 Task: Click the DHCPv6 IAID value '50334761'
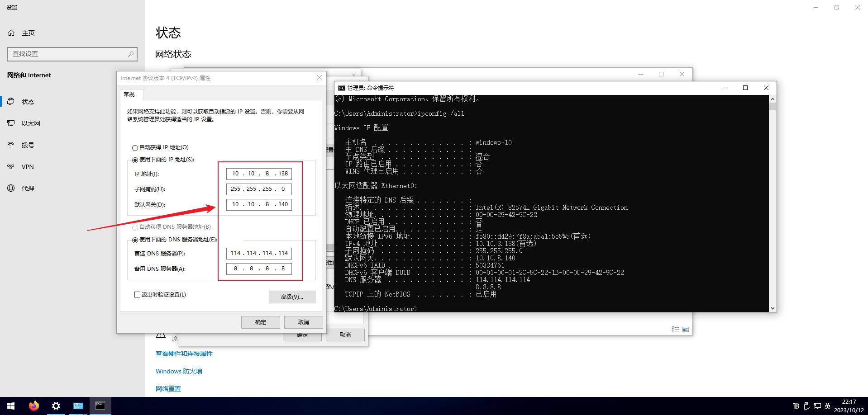coord(490,265)
